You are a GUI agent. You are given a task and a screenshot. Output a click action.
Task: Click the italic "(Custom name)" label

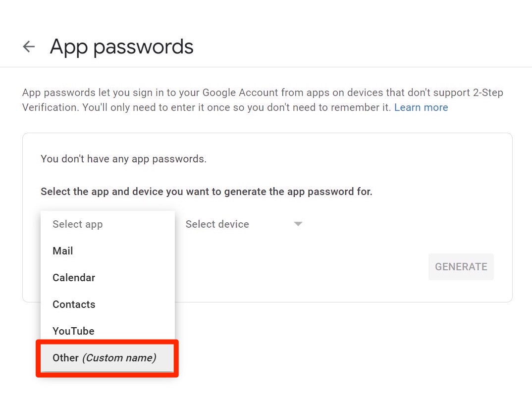[x=119, y=358]
